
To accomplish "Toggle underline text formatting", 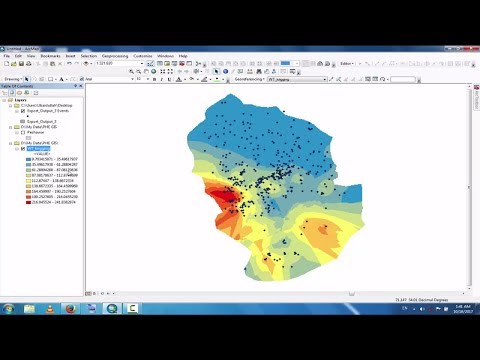I will point(169,79).
